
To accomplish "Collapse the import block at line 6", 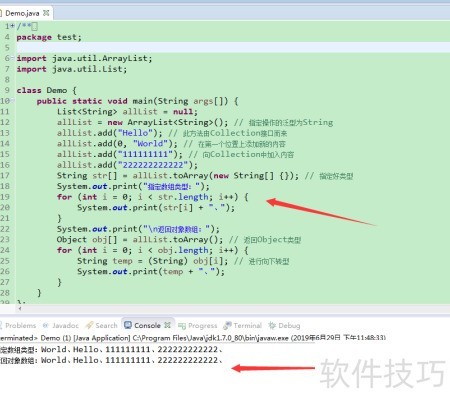I will [12, 58].
